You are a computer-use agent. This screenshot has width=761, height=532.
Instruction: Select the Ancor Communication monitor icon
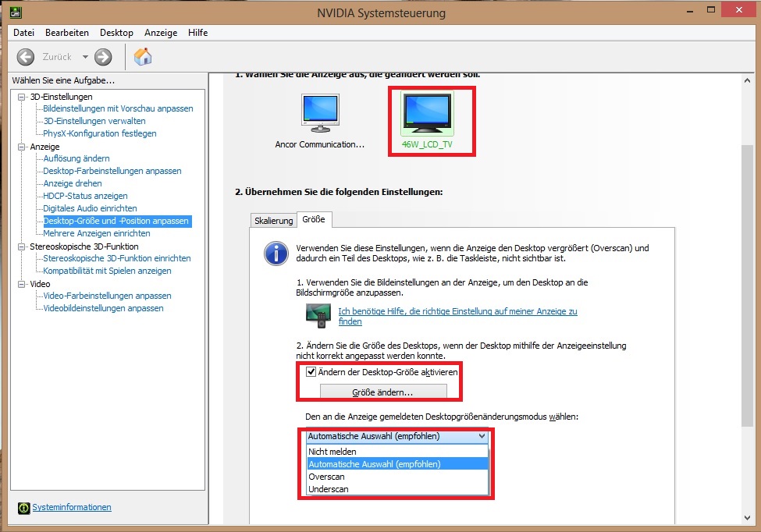point(320,113)
